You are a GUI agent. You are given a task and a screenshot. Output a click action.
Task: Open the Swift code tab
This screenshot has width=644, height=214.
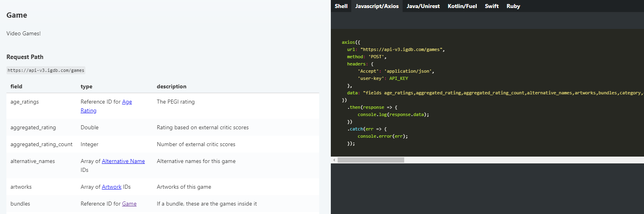click(492, 6)
